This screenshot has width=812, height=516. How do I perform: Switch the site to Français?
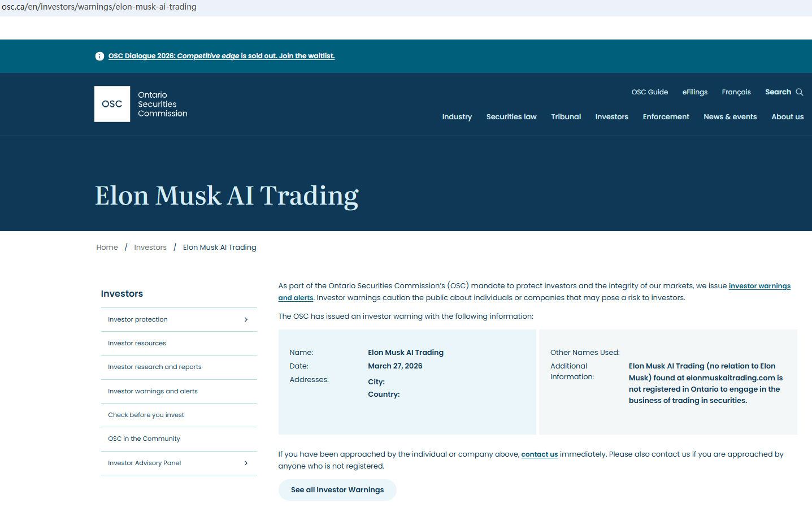[736, 92]
